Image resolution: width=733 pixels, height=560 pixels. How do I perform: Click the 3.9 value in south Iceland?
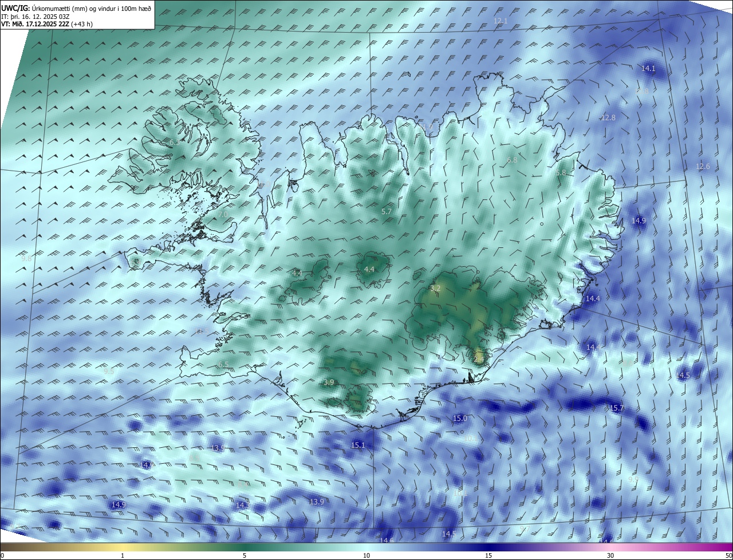(x=329, y=382)
